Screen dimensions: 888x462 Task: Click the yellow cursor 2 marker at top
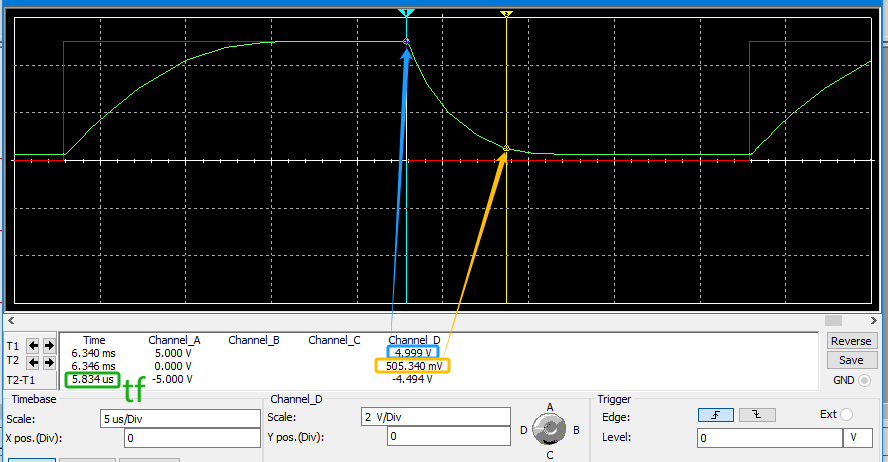pyautogui.click(x=506, y=13)
